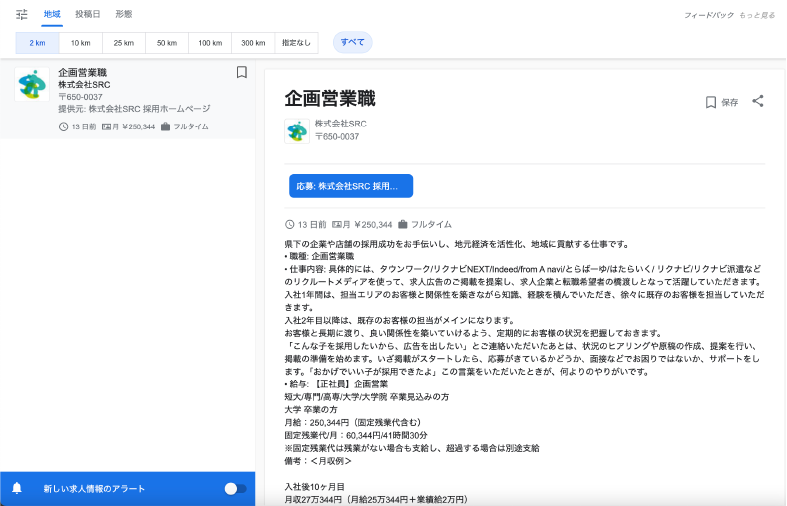This screenshot has width=787, height=506.
Task: Select the 地域 tab
Action: [x=52, y=14]
